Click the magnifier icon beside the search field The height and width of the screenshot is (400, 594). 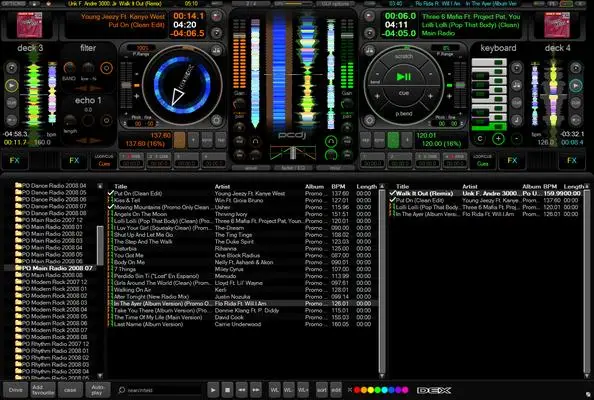122,390
